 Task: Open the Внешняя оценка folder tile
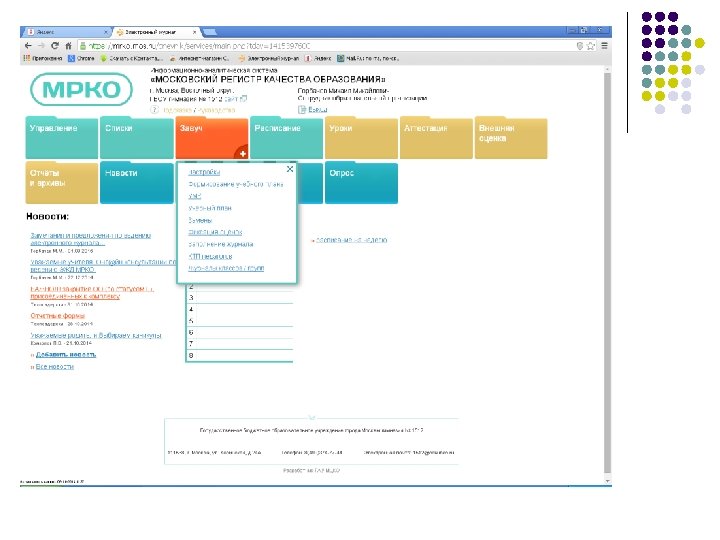tap(511, 138)
